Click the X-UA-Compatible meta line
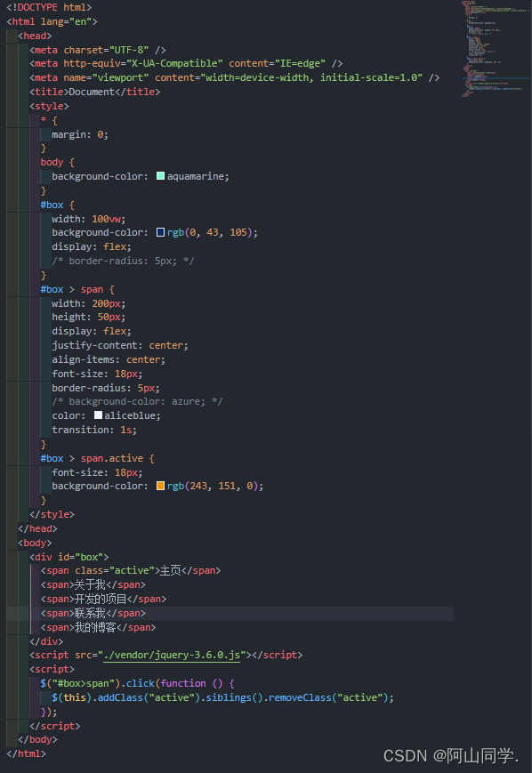This screenshot has width=532, height=773. click(x=186, y=63)
